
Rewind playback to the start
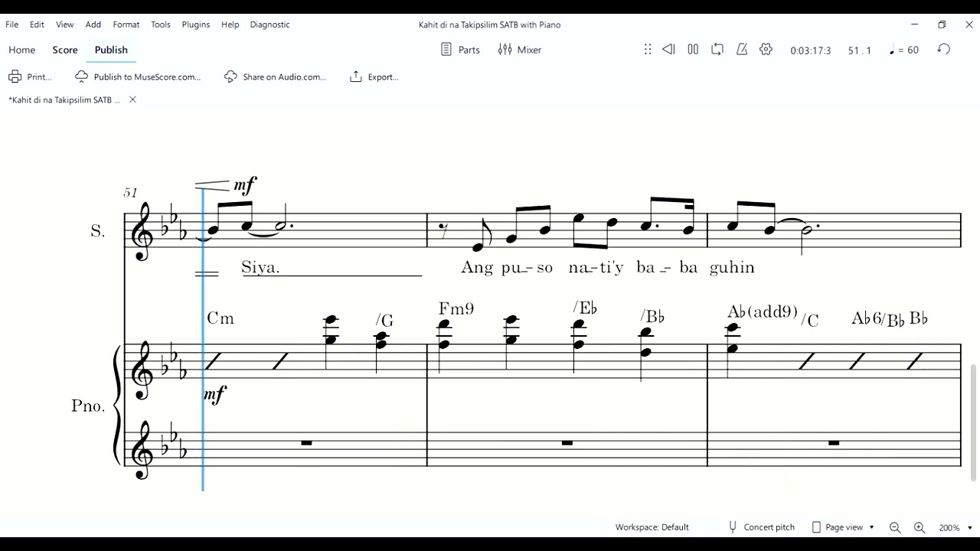(668, 50)
